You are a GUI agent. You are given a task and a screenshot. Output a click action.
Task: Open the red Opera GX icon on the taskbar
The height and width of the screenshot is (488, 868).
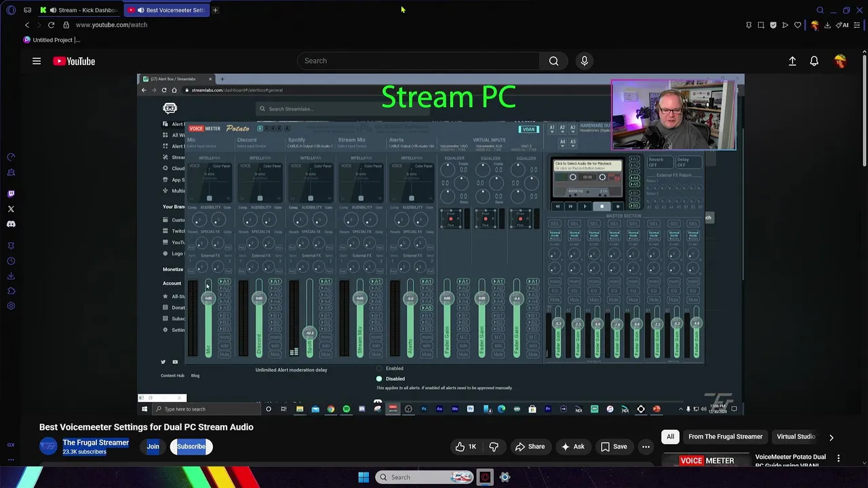[x=485, y=477]
